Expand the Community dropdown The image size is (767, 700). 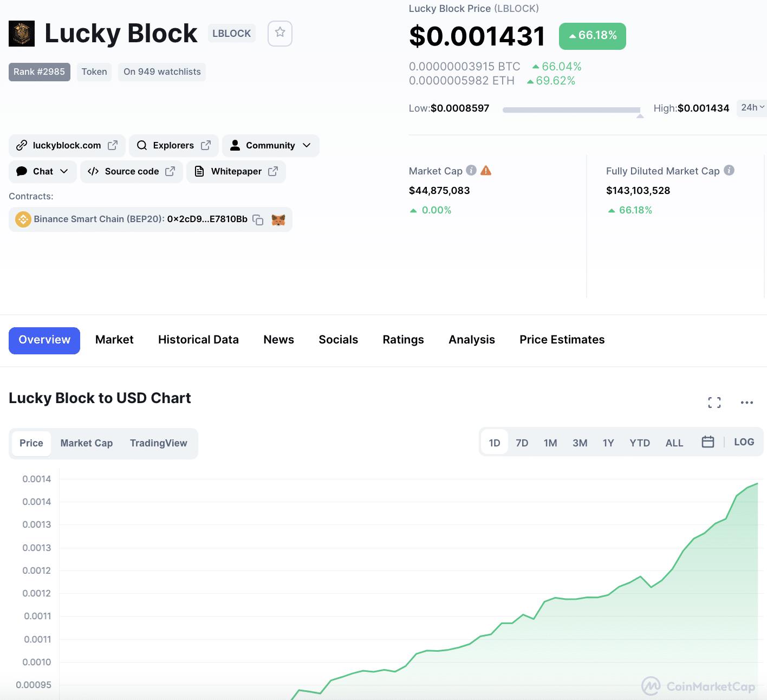tap(307, 145)
